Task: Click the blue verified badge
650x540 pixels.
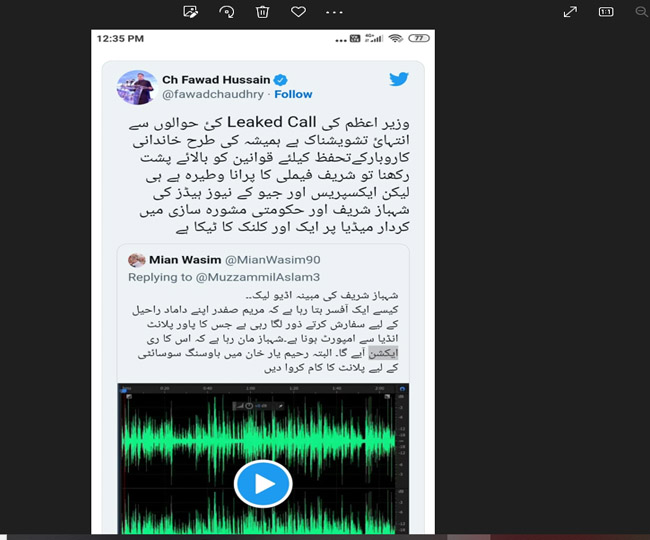Action: tap(281, 79)
